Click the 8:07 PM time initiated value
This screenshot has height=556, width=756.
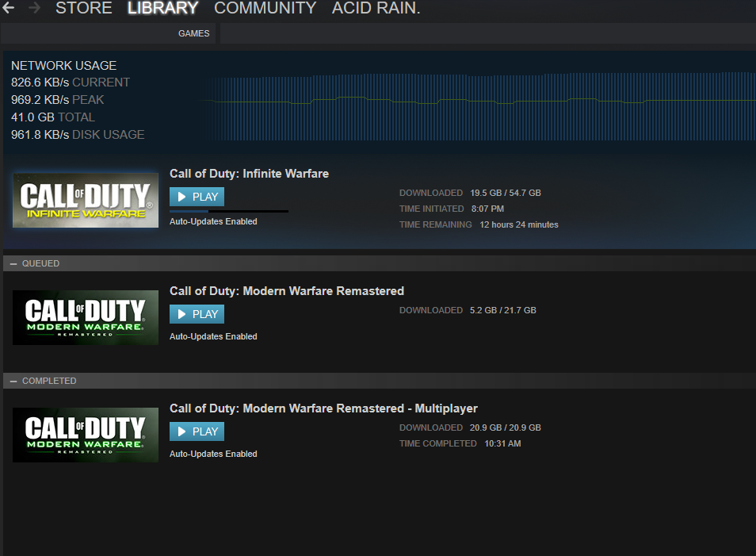coord(487,209)
